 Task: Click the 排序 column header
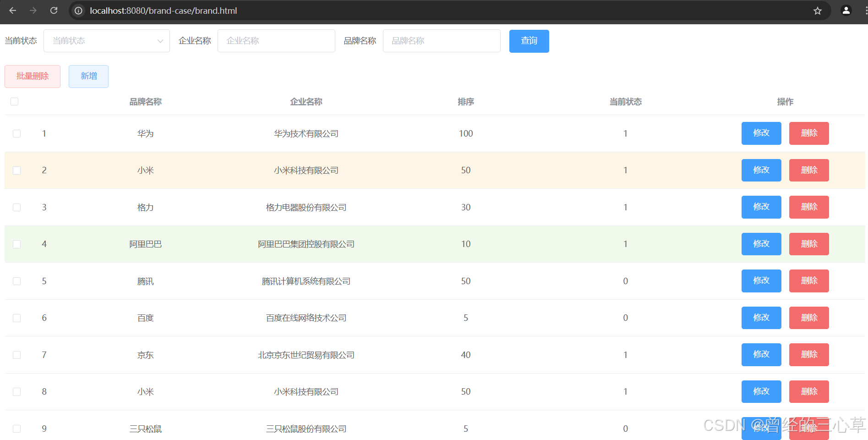click(466, 102)
